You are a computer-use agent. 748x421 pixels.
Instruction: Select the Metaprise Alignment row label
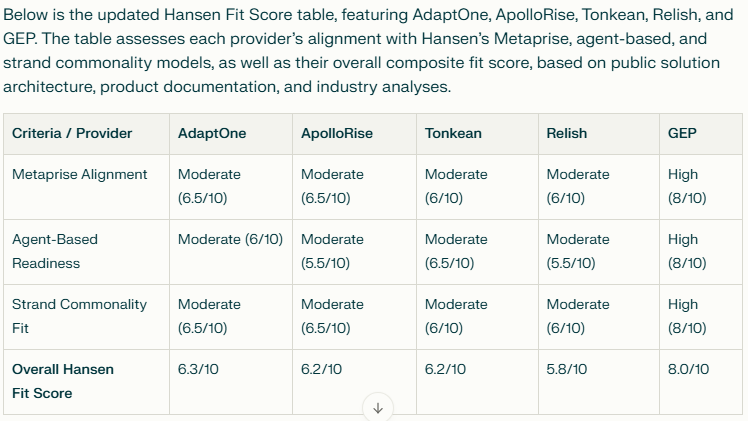[80, 174]
